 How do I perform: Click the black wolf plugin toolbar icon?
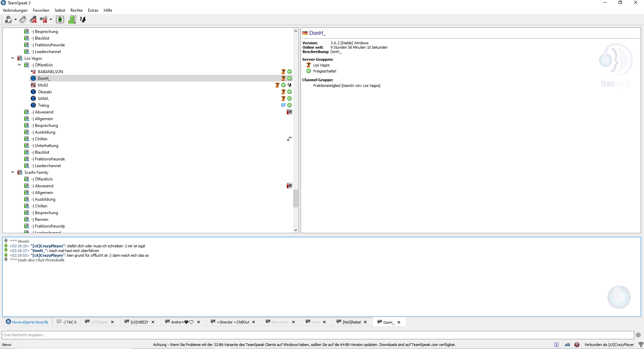(83, 20)
